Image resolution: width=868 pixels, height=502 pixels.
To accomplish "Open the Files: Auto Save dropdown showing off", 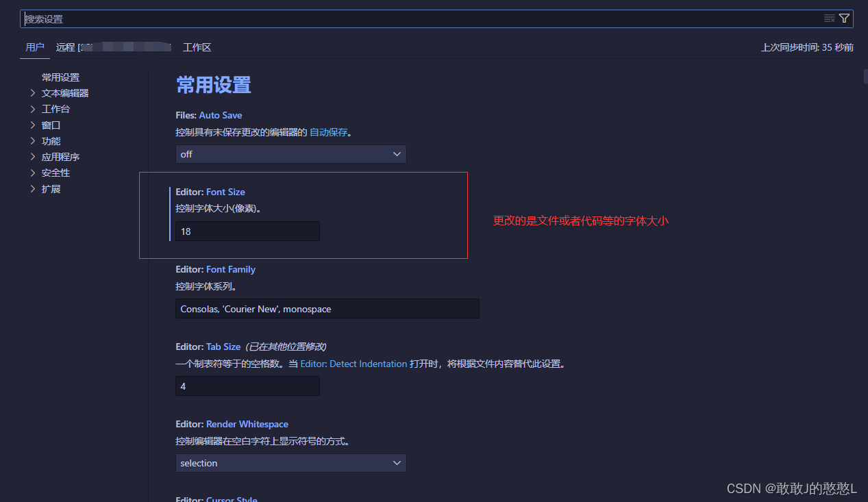I will click(290, 154).
